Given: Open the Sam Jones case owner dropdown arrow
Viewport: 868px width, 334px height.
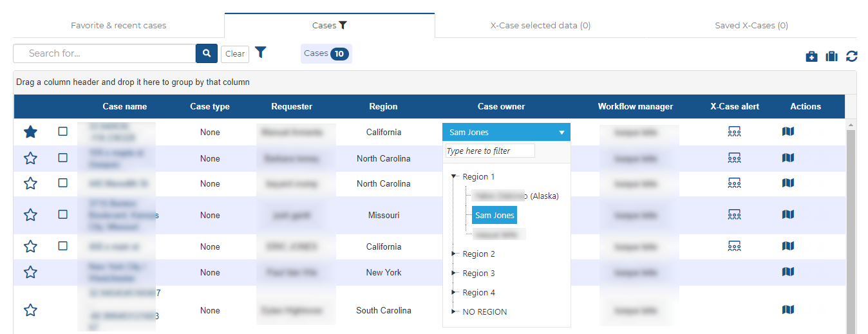Looking at the screenshot, I should tap(561, 133).
